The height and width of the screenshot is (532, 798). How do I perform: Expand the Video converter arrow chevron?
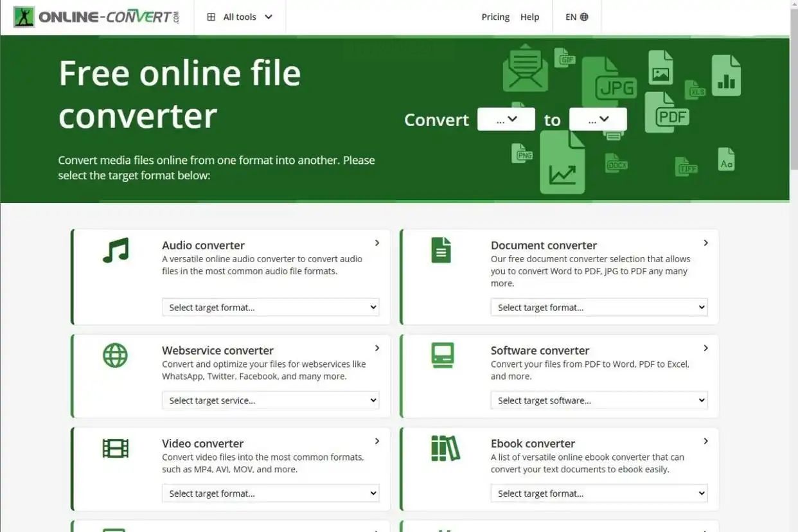coord(377,441)
